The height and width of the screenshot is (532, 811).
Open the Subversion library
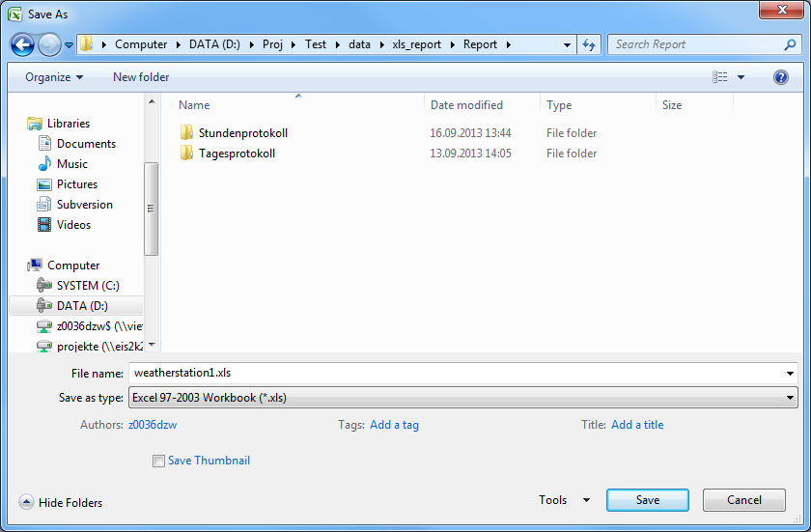point(84,205)
